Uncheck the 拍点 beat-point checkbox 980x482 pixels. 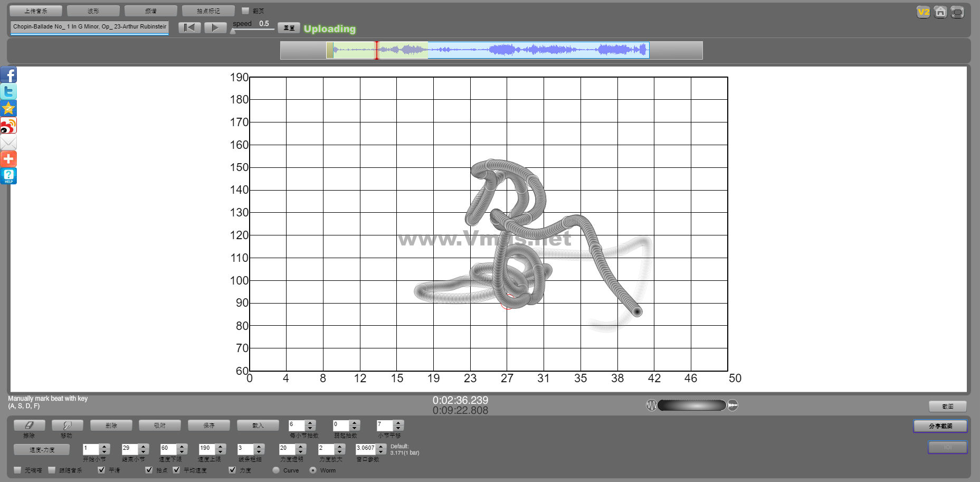(x=149, y=470)
